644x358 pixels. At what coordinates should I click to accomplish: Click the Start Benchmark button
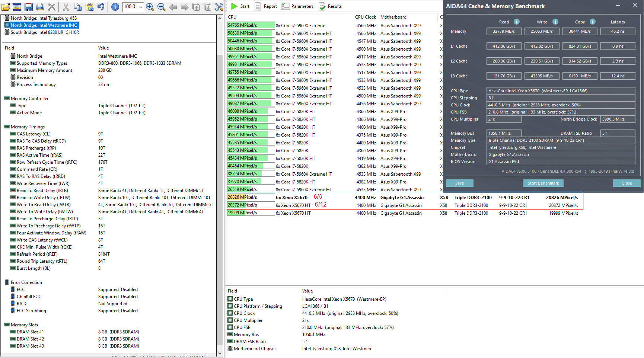tap(543, 183)
